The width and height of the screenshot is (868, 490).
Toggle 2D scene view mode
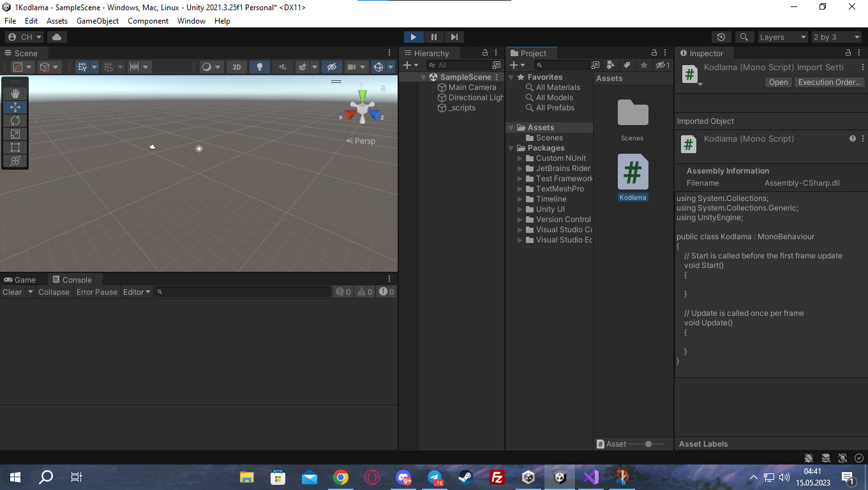(x=237, y=66)
